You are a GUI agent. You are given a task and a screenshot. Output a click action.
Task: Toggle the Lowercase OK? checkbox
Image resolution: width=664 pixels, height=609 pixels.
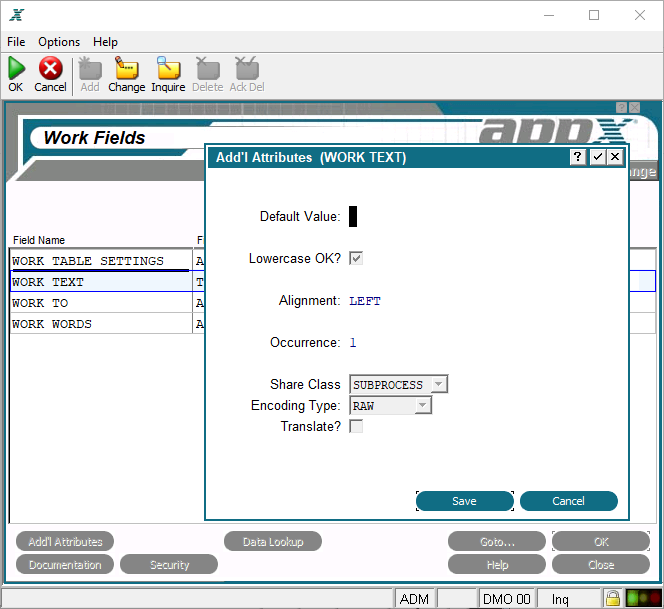click(x=356, y=258)
